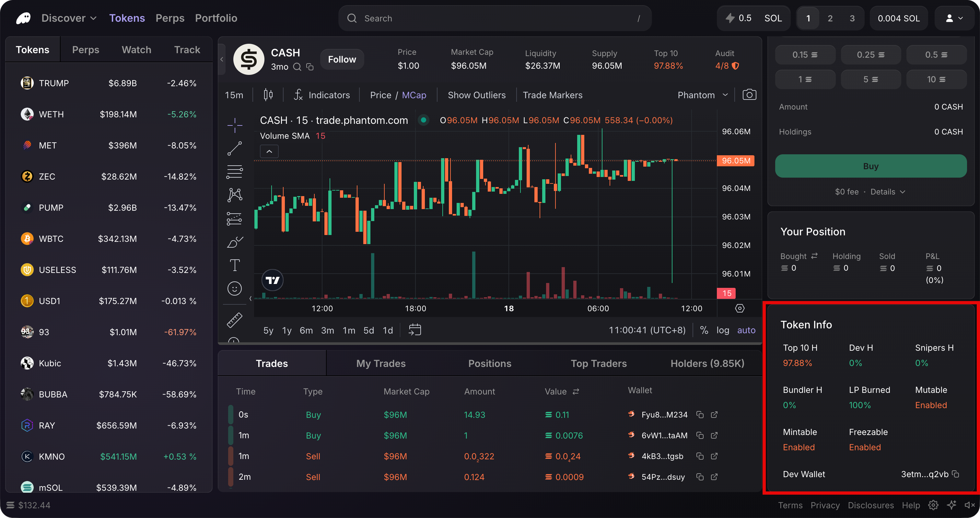980x518 pixels.
Task: Click the Follow button for CASH
Action: (341, 59)
